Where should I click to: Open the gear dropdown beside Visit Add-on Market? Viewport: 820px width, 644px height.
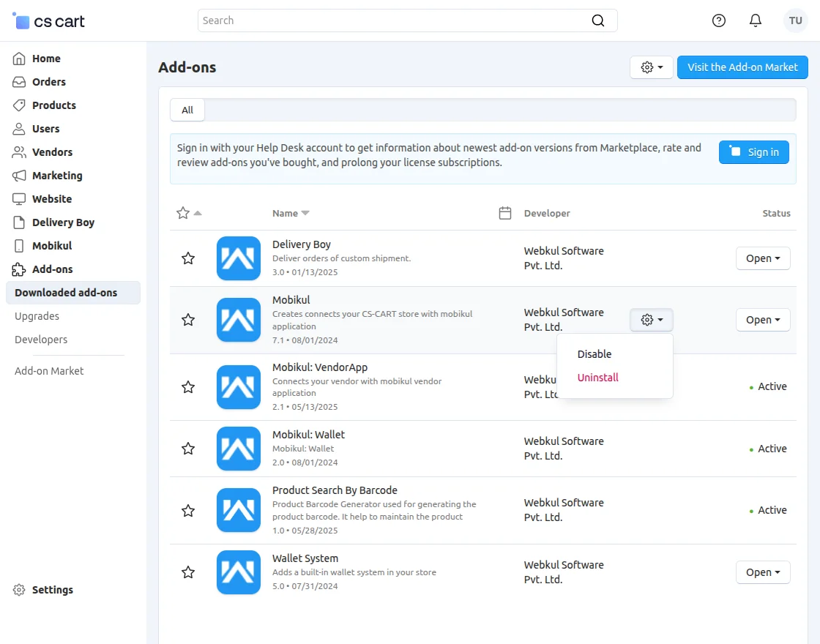(x=652, y=67)
